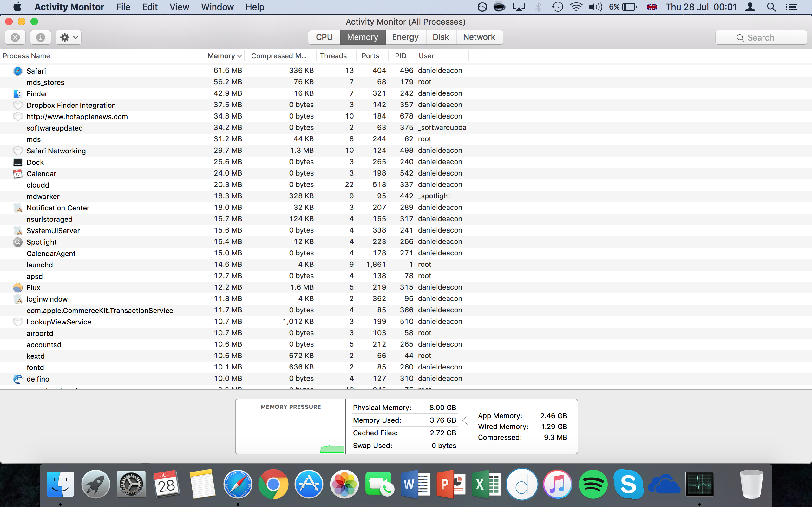Click the quit process button
The height and width of the screenshot is (507, 812).
pos(15,37)
